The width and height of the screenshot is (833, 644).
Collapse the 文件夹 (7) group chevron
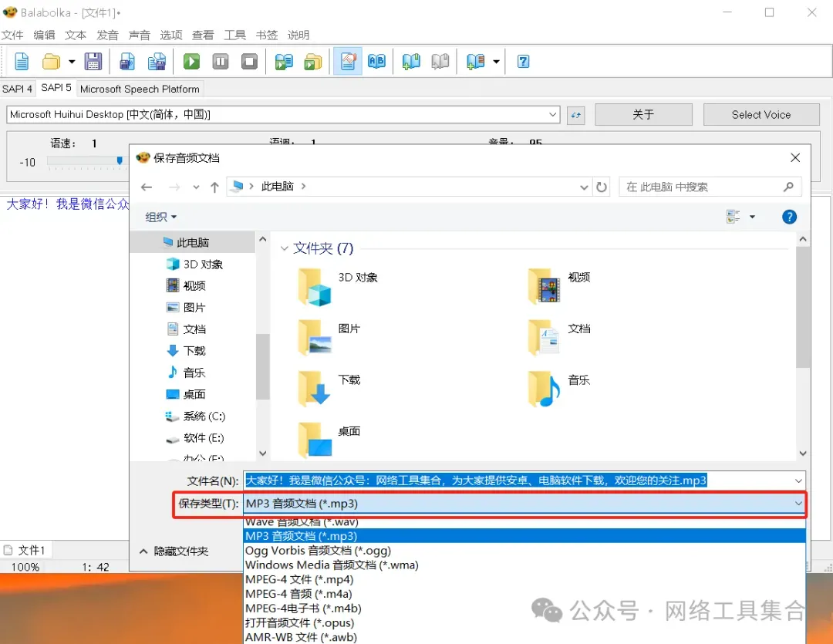click(284, 248)
